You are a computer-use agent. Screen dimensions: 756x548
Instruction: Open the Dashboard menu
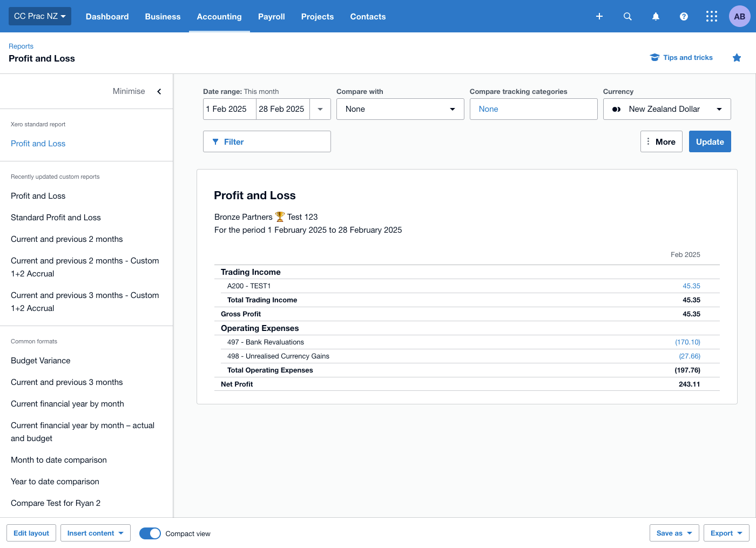[107, 17]
